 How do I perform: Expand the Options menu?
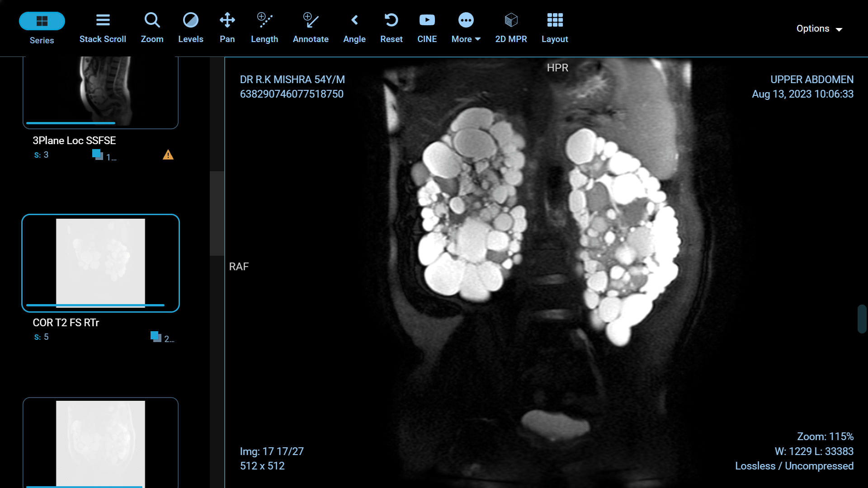[x=819, y=28]
